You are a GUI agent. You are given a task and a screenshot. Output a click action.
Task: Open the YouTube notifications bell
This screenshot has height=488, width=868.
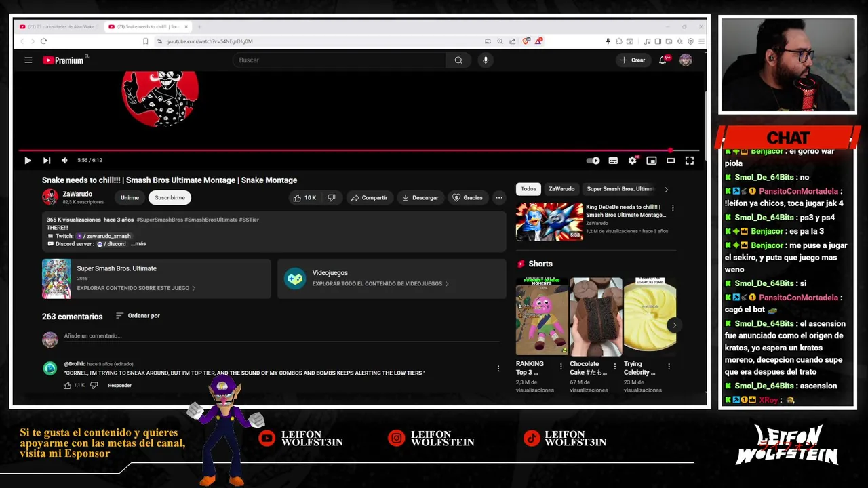point(663,60)
